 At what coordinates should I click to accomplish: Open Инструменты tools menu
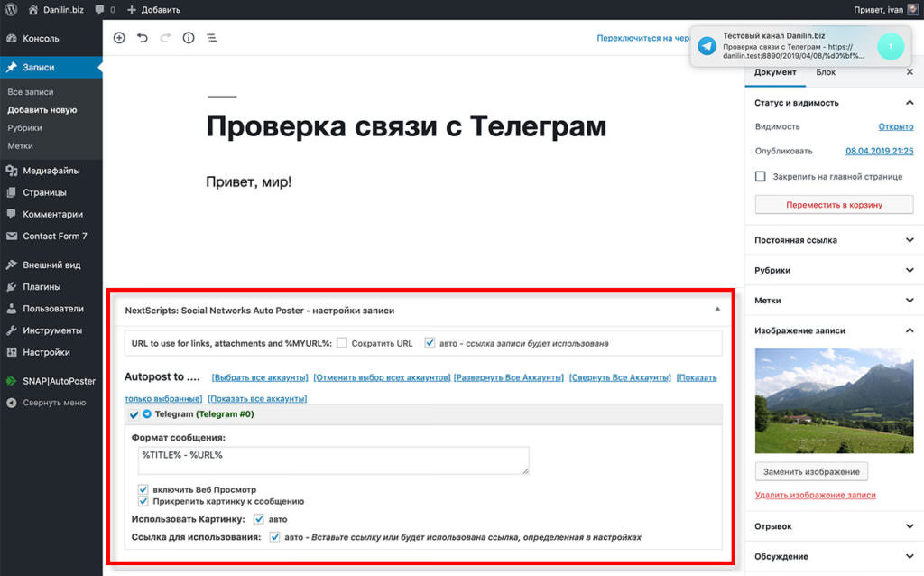pyautogui.click(x=51, y=330)
